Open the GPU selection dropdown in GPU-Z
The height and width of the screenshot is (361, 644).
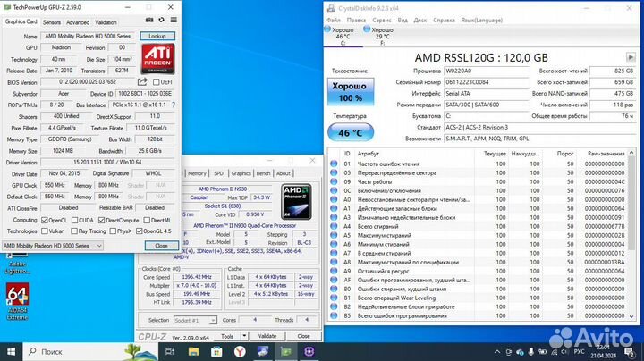pyautogui.click(x=53, y=246)
